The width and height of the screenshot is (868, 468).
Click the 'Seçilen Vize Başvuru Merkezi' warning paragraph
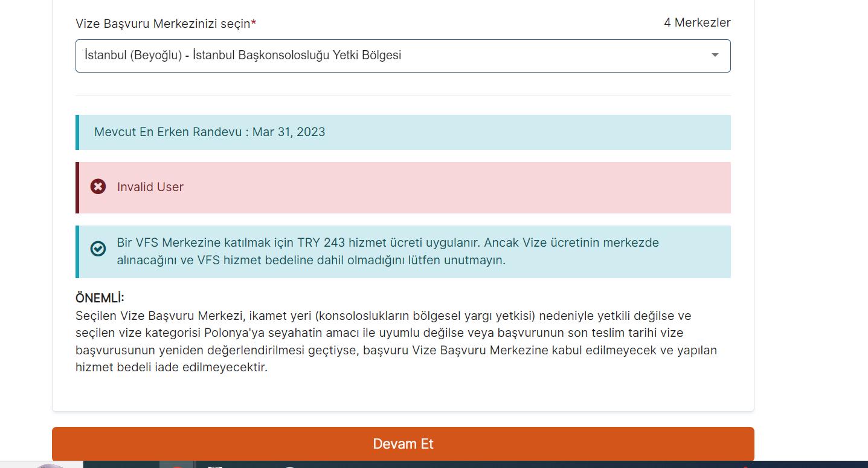tap(396, 342)
